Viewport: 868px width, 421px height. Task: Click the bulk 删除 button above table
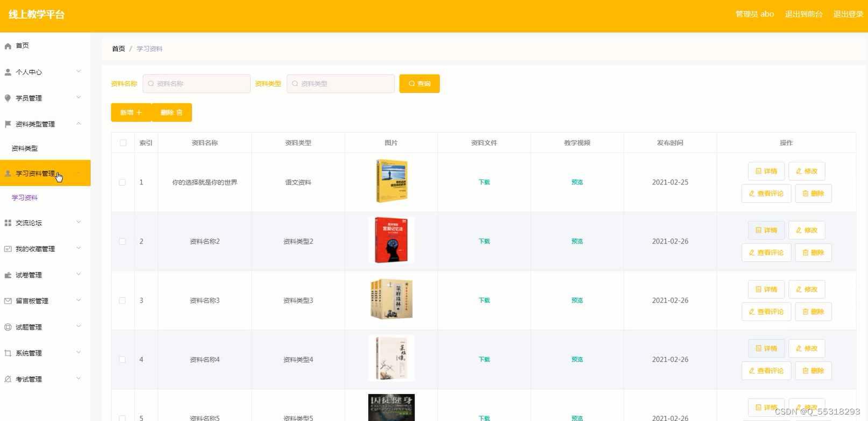pos(172,113)
